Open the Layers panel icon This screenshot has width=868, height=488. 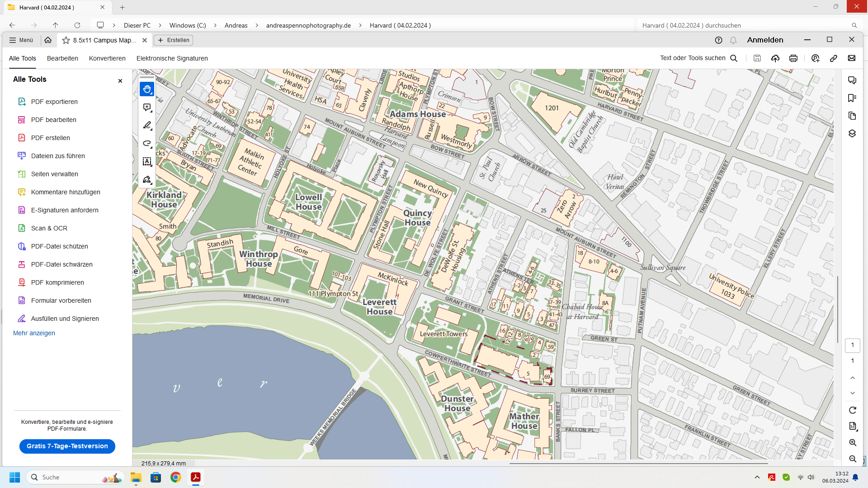pos(852,134)
